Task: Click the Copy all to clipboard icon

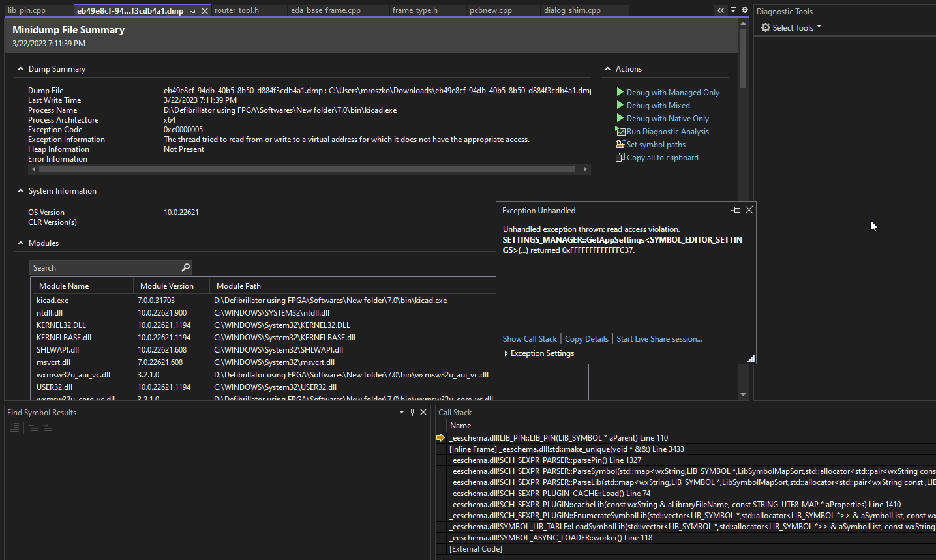Action: 620,157
